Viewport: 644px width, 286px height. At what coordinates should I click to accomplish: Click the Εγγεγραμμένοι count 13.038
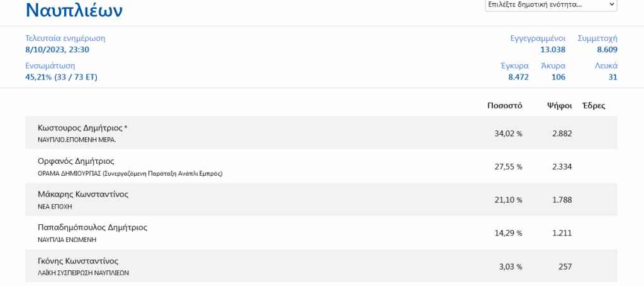point(552,50)
